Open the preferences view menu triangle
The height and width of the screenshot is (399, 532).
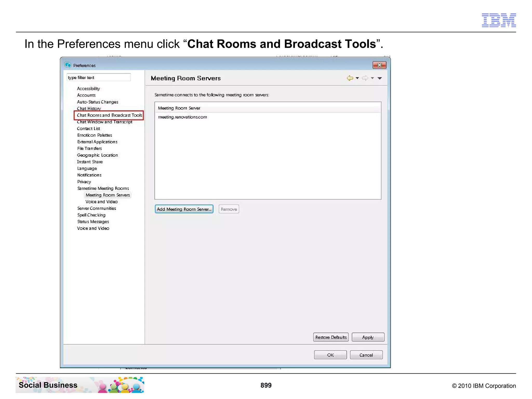pos(380,78)
